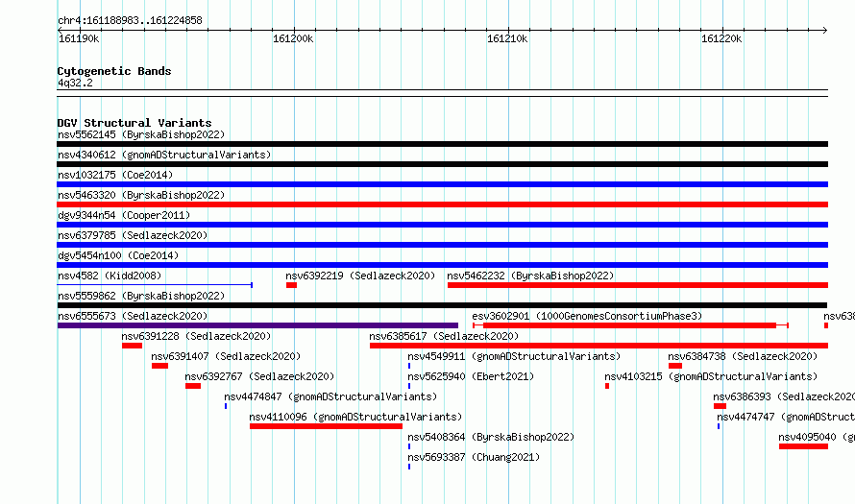Open the nsv4474847 (gnomADStructuralVariants) label
Viewport: 855px width, 504px height.
point(330,396)
